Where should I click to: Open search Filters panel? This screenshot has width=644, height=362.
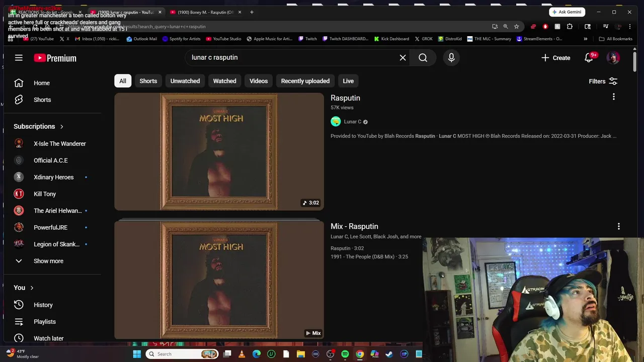[603, 81]
